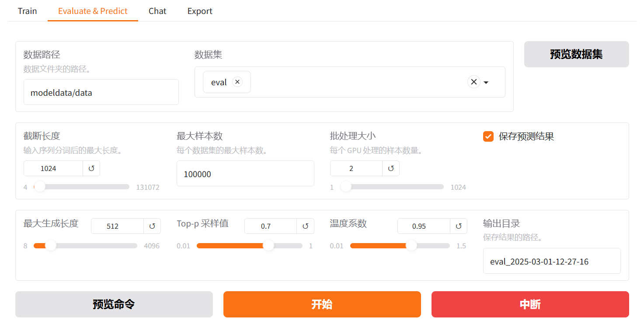
Task: Click the Top-p field showing 0.7
Action: coord(271,226)
